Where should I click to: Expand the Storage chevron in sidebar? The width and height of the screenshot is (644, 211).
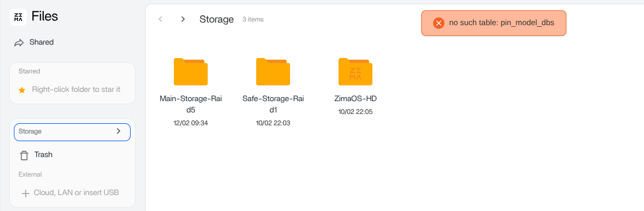coord(118,131)
